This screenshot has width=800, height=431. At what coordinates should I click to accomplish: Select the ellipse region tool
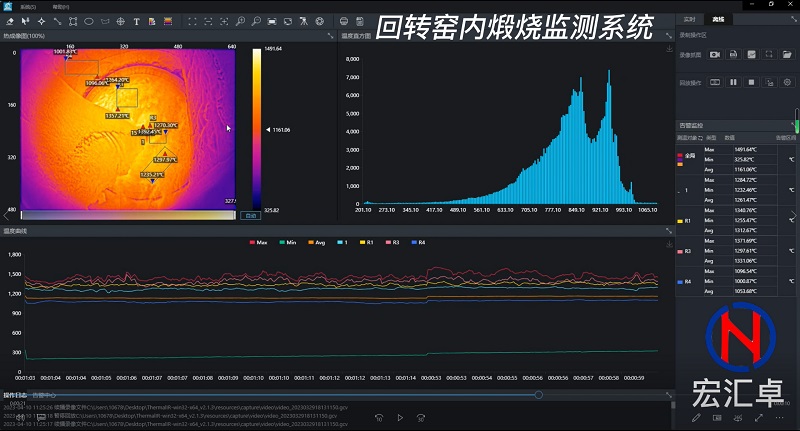pos(89,21)
